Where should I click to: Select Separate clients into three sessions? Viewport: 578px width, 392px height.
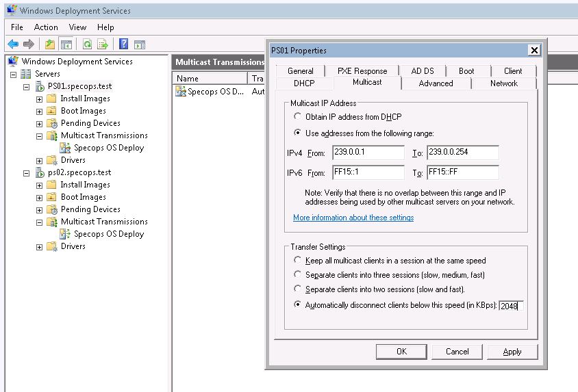297,274
